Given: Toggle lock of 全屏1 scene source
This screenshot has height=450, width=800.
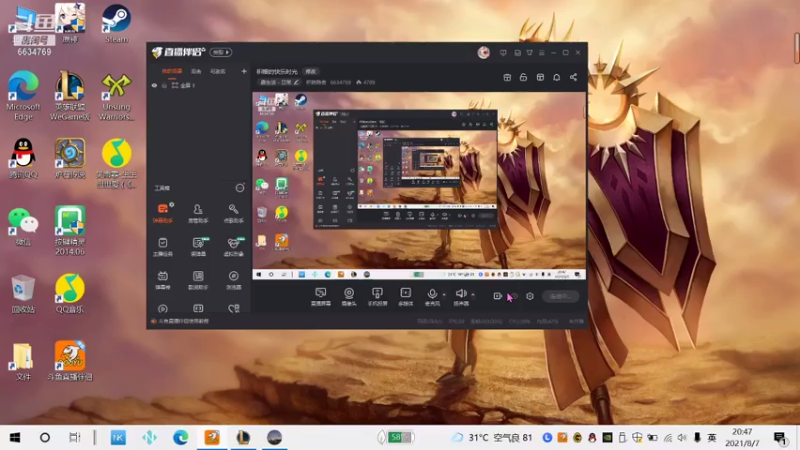Looking at the screenshot, I should [164, 86].
